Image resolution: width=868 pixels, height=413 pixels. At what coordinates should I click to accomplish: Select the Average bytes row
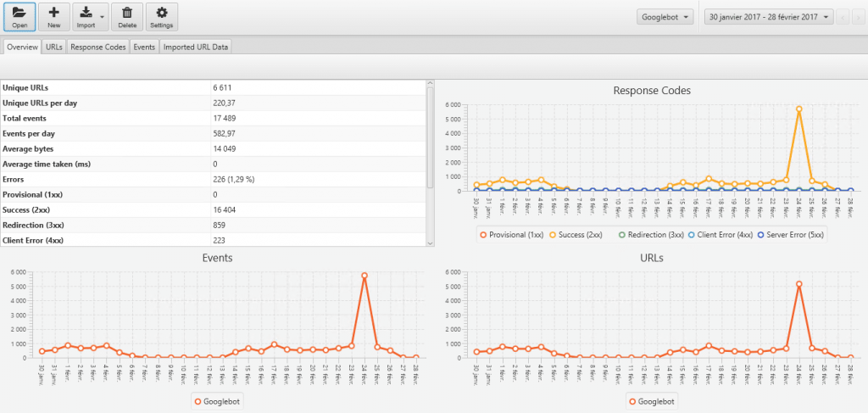pos(213,149)
